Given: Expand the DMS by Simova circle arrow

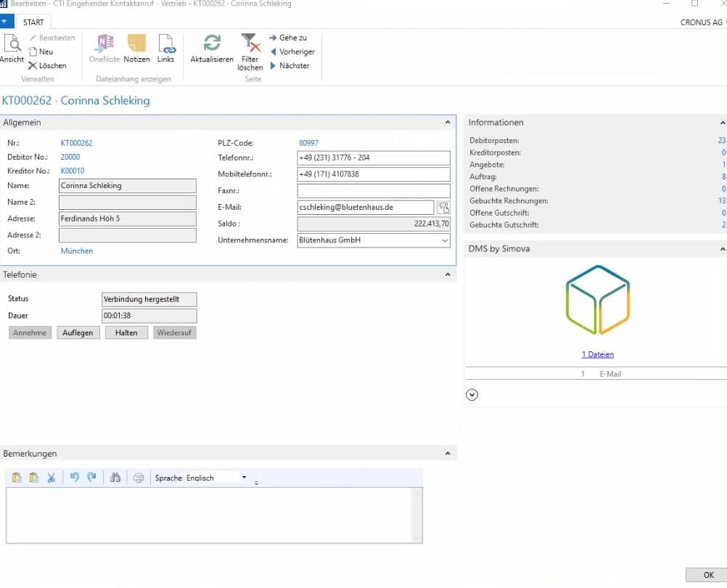Looking at the screenshot, I should pos(472,395).
